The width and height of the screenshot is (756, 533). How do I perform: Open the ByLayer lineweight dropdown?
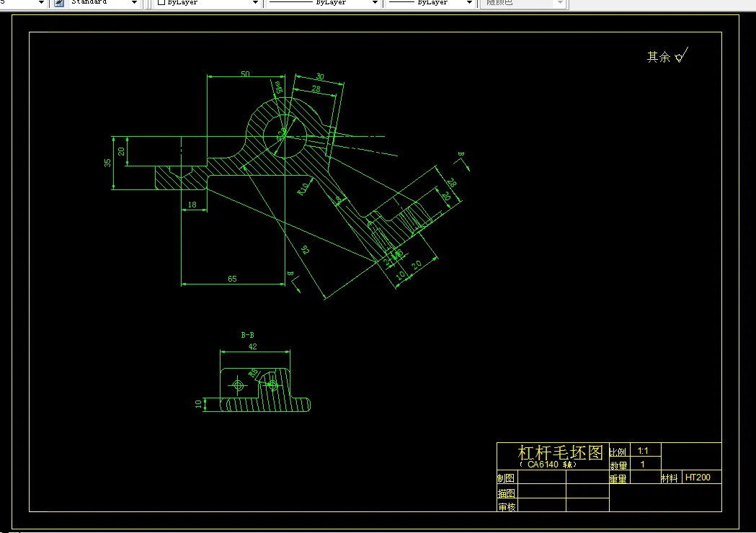[x=469, y=3]
